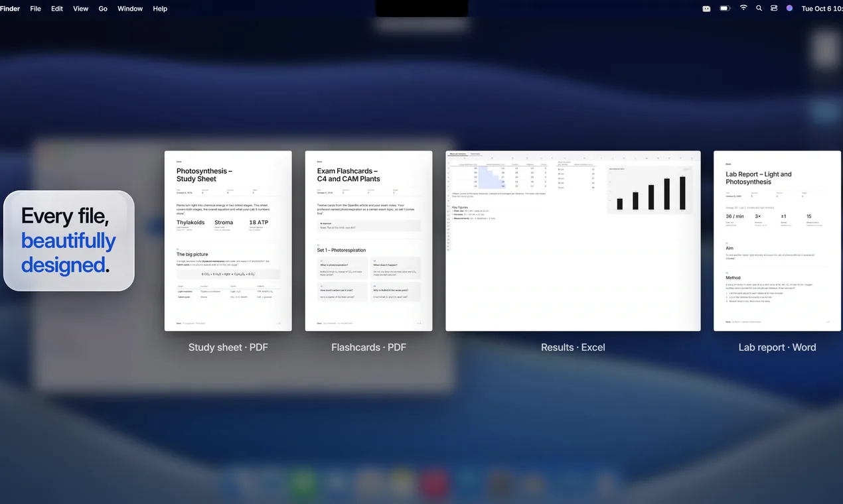This screenshot has width=843, height=504.
Task: Click the date and time in menu bar
Action: pos(822,9)
